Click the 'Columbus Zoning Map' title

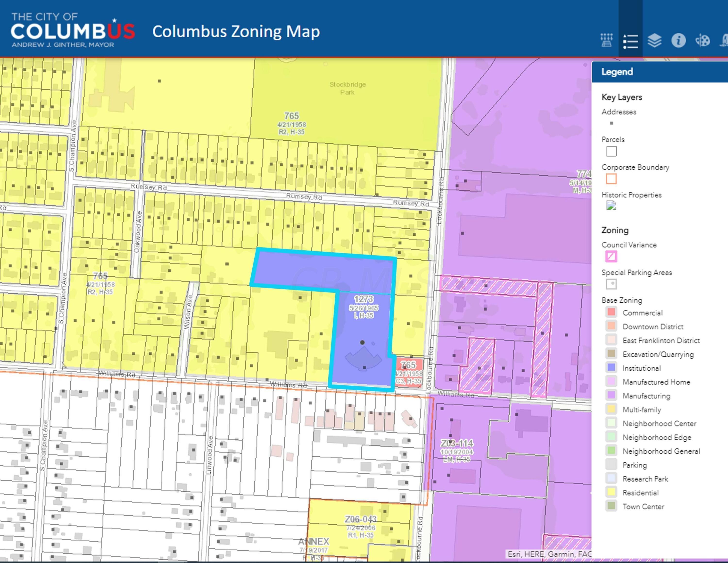coord(236,31)
